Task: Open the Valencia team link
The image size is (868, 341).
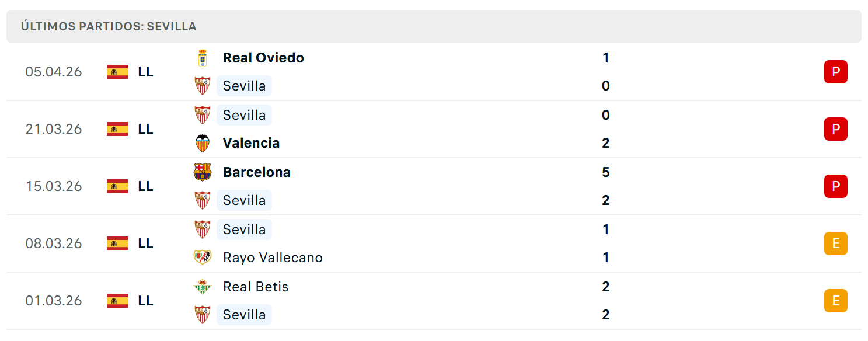Action: pos(251,143)
